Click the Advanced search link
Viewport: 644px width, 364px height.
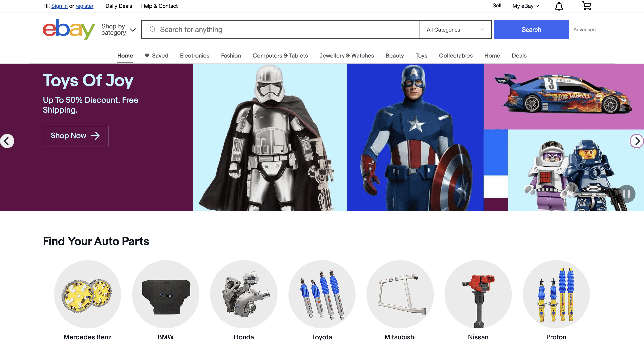(585, 29)
